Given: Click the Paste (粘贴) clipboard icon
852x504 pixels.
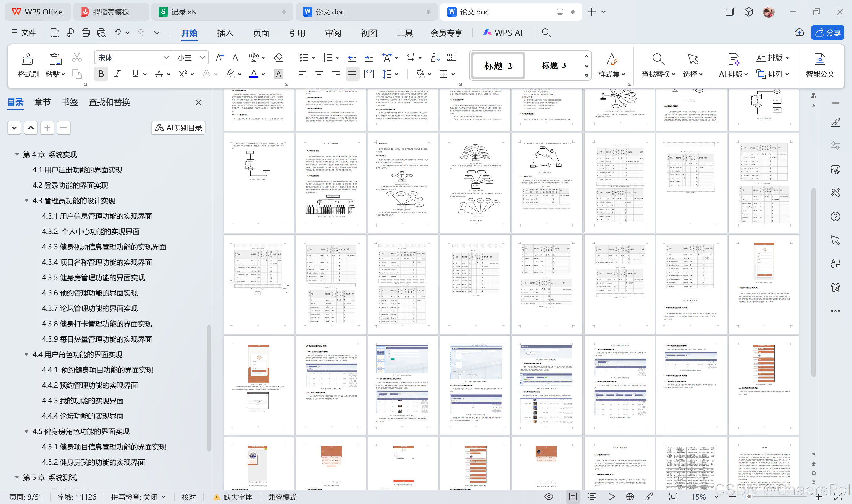Looking at the screenshot, I should coord(55,59).
